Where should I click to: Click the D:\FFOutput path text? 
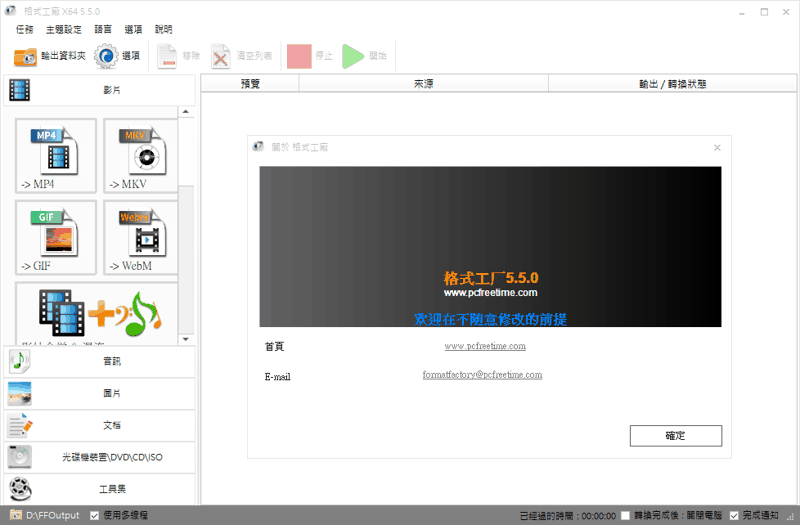coord(53,516)
